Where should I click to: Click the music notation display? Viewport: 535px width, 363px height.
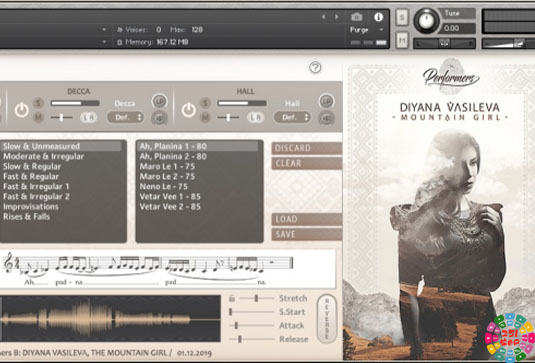pyautogui.click(x=168, y=268)
